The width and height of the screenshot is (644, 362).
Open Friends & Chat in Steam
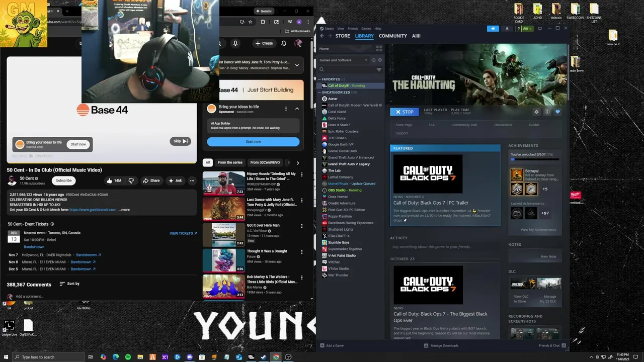point(552,346)
